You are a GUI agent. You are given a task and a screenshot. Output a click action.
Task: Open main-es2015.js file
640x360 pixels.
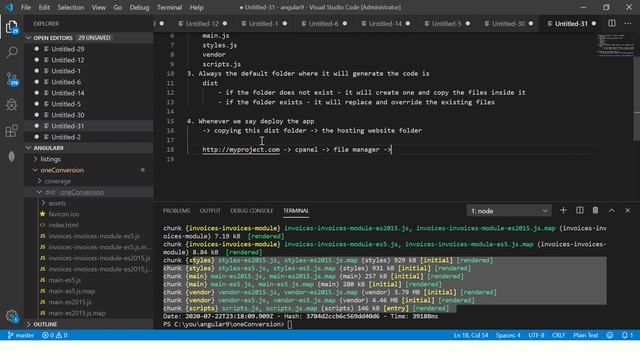tap(70, 302)
